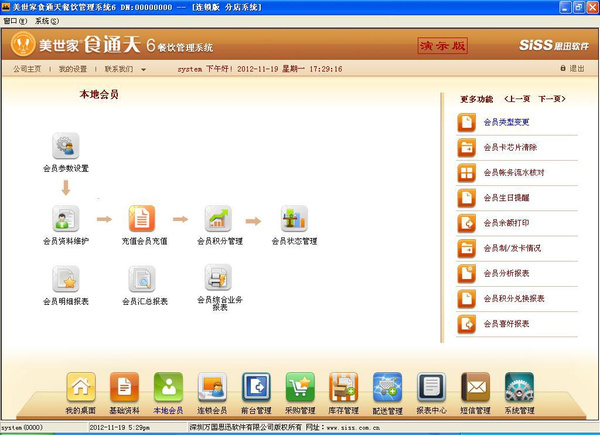Open 会员余额打印 link
This screenshot has height=435, width=600.
coord(506,223)
